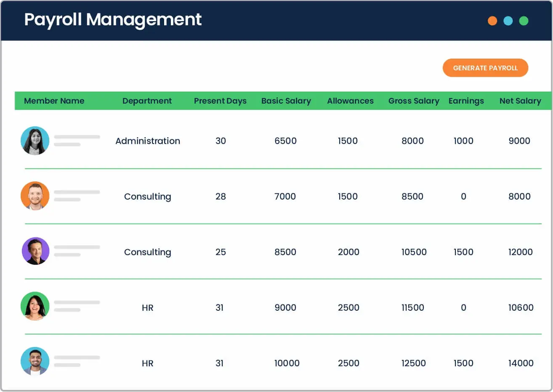Screen dimensions: 553x392
Task: Click gross salary 11500
Action: [412, 308]
